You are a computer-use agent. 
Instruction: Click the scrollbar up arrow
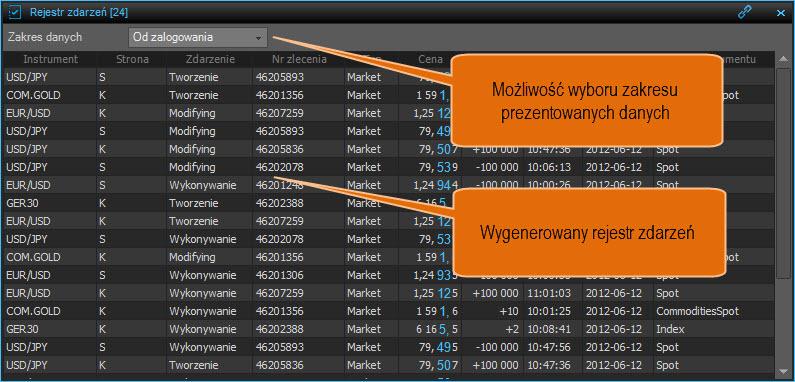point(782,60)
